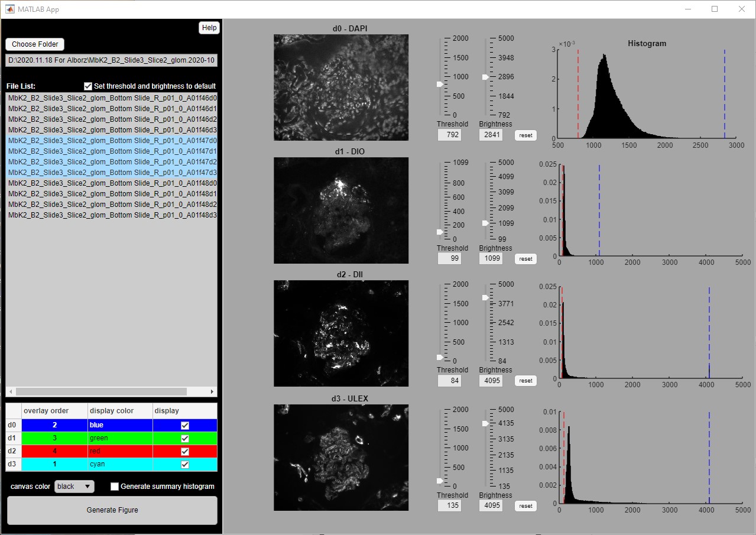
Task: Click overlay order cell for d0
Action: coord(54,426)
